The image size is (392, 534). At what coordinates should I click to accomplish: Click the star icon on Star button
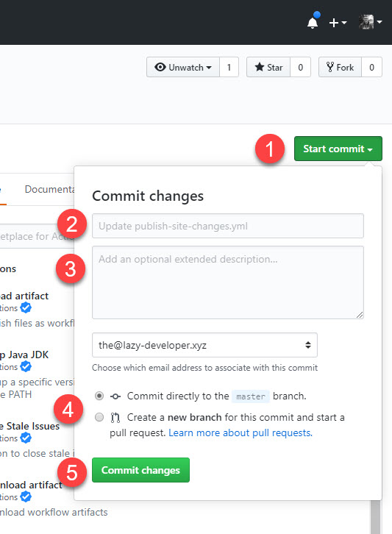260,67
